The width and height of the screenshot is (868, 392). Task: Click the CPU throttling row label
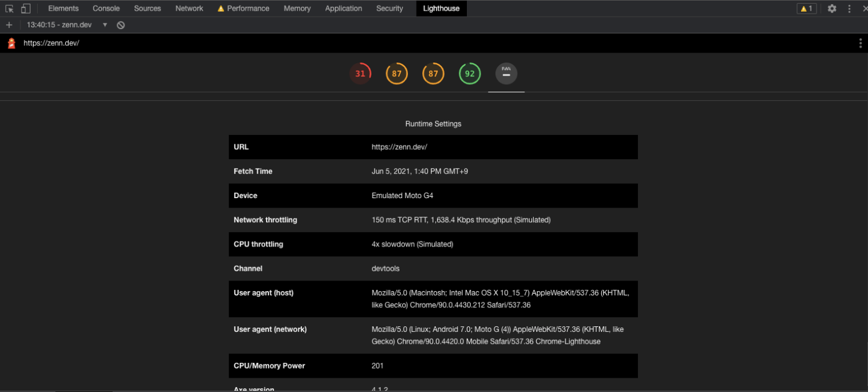[x=259, y=245]
